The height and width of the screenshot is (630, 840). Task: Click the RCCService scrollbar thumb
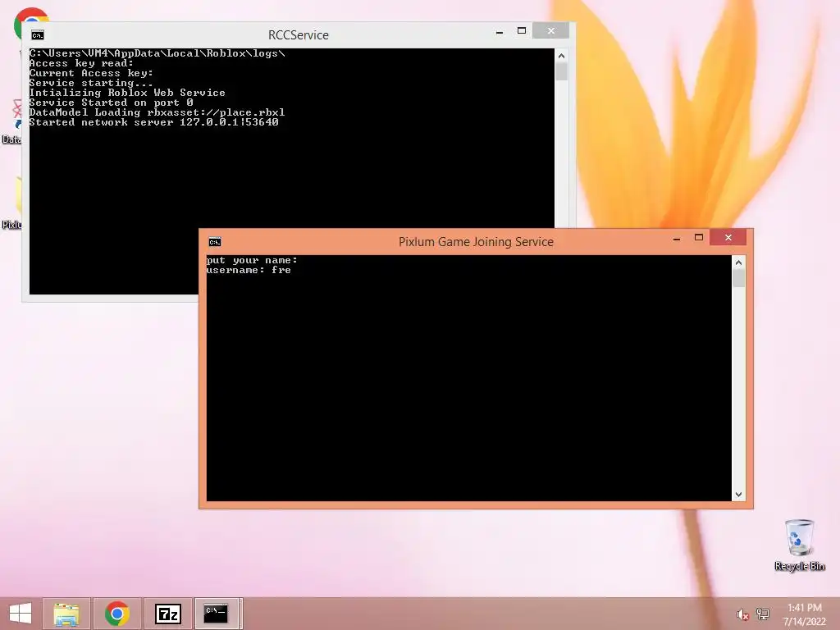click(x=561, y=72)
